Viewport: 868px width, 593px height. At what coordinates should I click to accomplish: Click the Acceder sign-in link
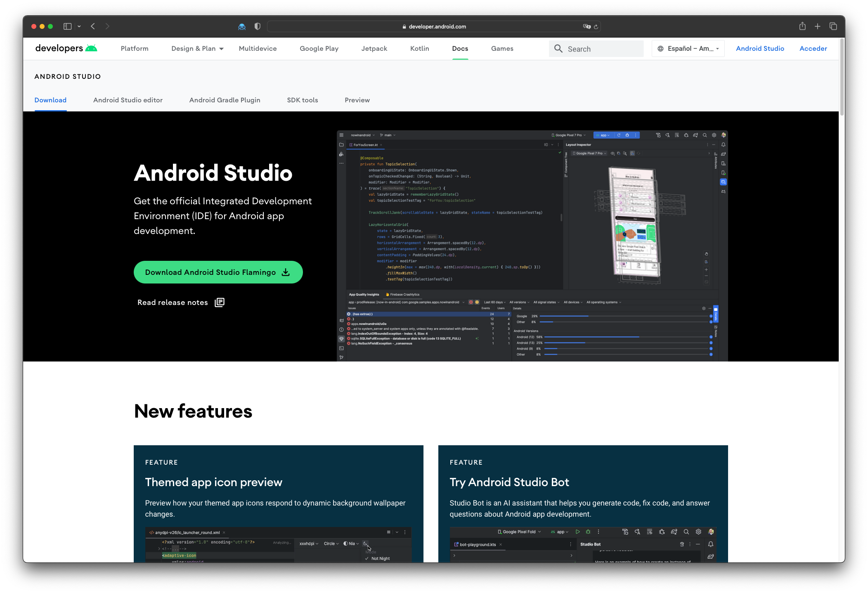tap(813, 49)
